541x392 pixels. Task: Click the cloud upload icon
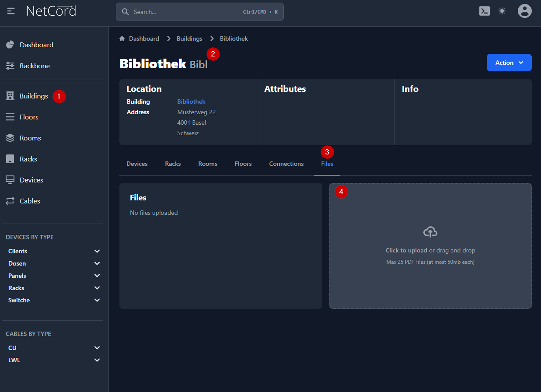(430, 232)
